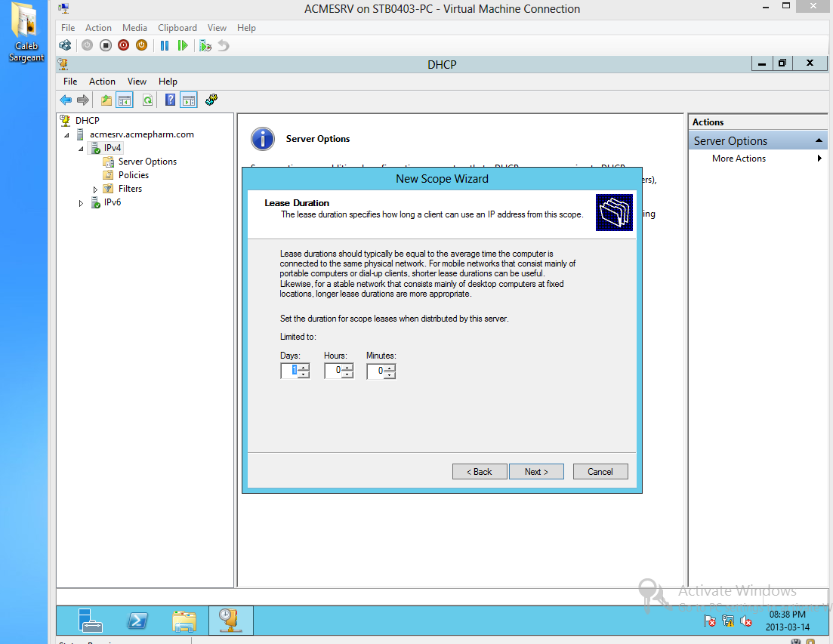Click the last icon in DHCP toolbar
Viewport: 833px width, 644px height.
tap(211, 100)
